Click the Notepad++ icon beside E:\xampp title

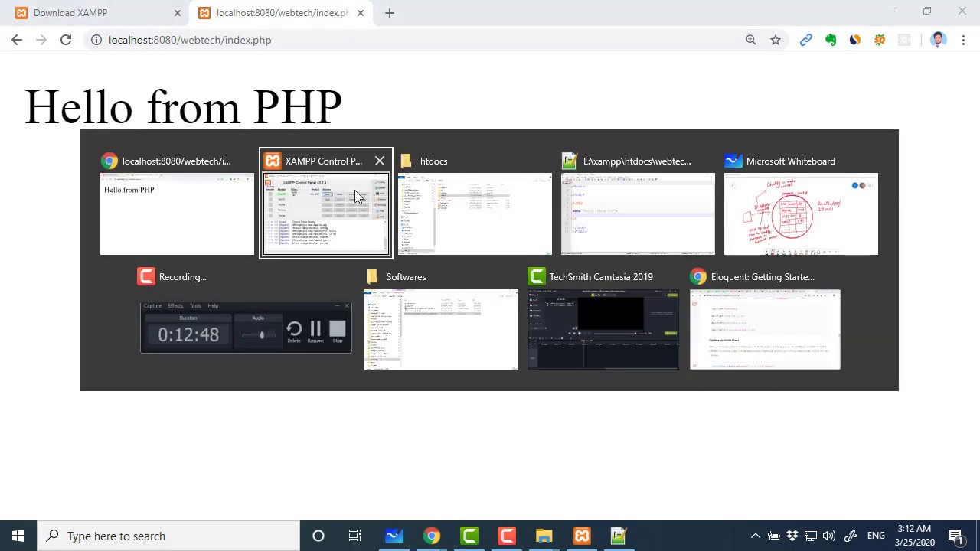point(569,161)
